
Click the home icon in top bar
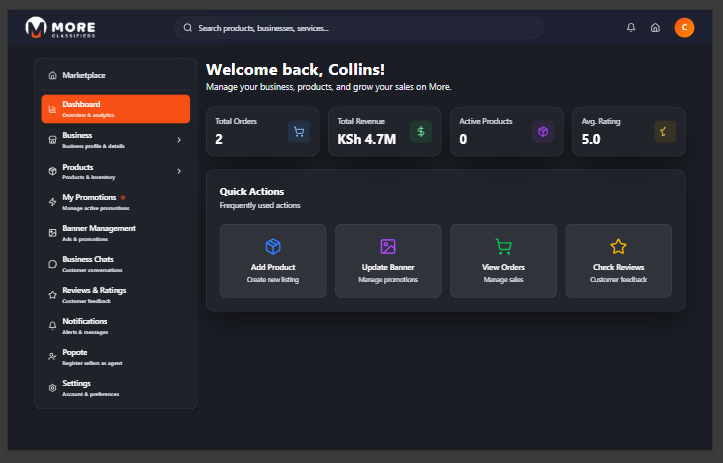655,28
